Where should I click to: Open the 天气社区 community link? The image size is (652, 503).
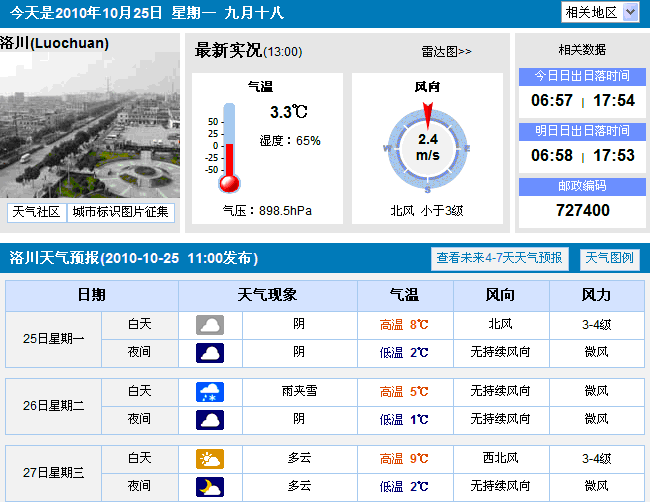click(36, 212)
